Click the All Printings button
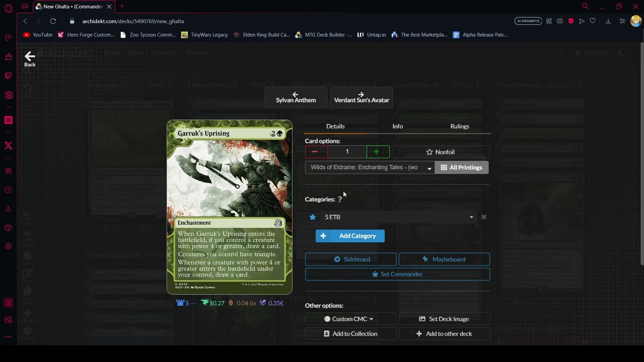644x362 pixels. [461, 167]
